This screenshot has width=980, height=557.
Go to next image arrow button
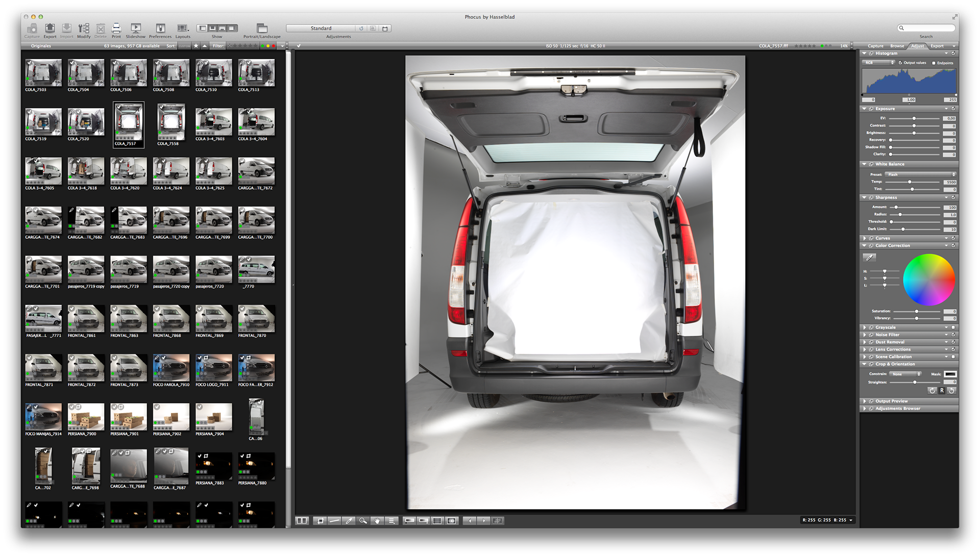484,521
